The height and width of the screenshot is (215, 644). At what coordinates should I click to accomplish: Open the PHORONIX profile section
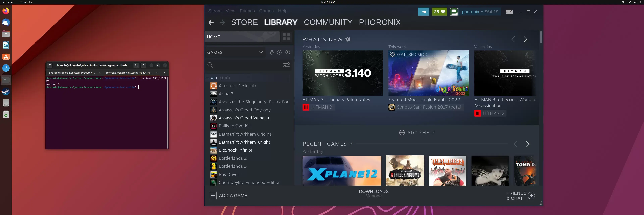pyautogui.click(x=380, y=22)
